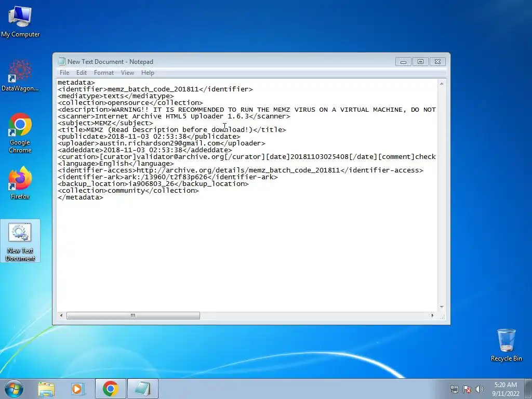Click the closing /metadata tag line
Image resolution: width=532 pixels, height=399 pixels.
point(81,197)
